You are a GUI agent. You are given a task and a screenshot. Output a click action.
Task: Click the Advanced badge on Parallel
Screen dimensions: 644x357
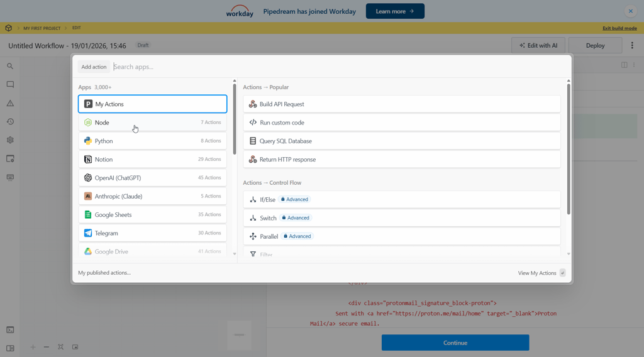[297, 236]
